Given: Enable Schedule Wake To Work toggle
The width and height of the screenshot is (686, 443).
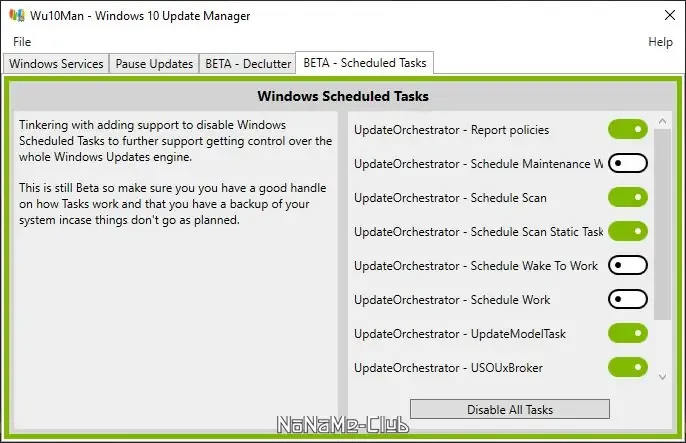Looking at the screenshot, I should click(x=627, y=266).
